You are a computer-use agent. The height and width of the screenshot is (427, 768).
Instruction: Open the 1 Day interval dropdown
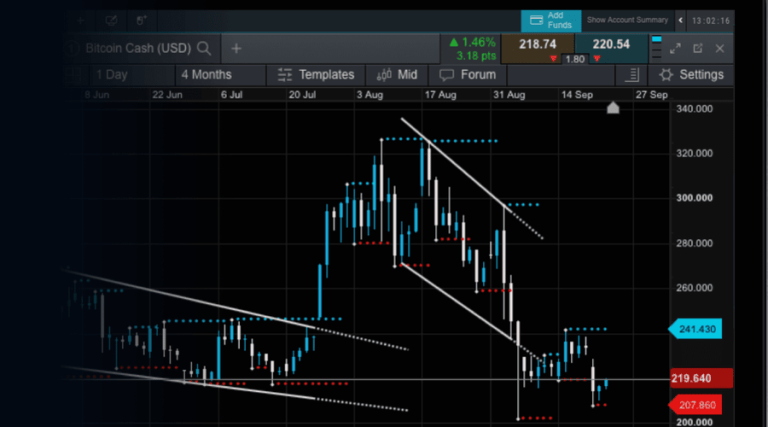pyautogui.click(x=132, y=75)
